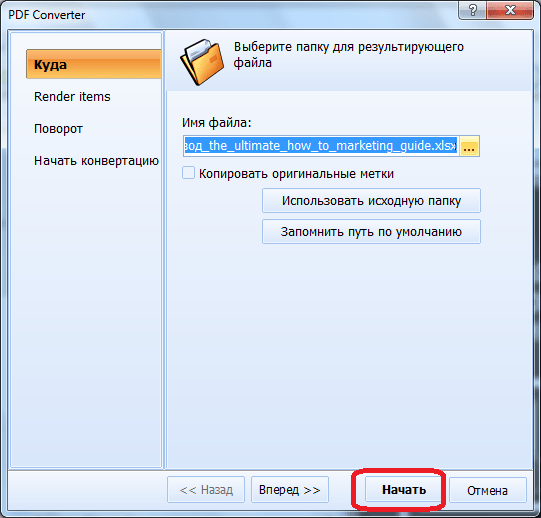Click Использовать исходную папку button

click(x=371, y=201)
